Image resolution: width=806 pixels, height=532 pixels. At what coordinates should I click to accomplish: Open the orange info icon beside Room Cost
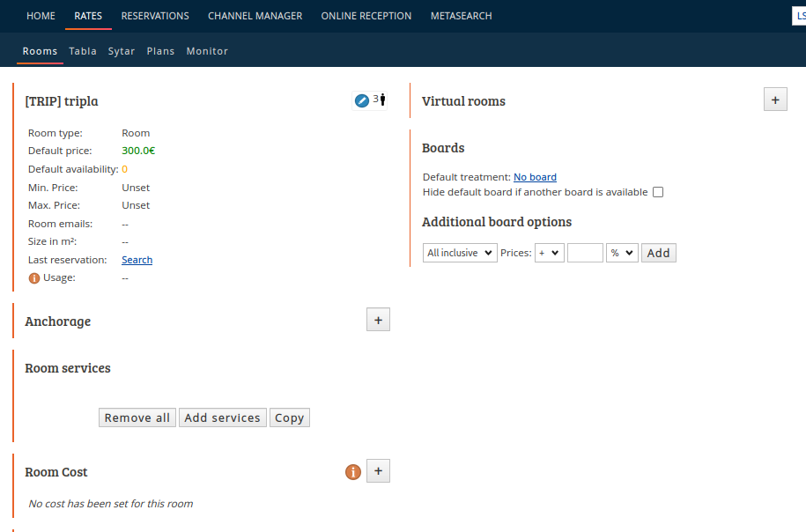click(353, 472)
